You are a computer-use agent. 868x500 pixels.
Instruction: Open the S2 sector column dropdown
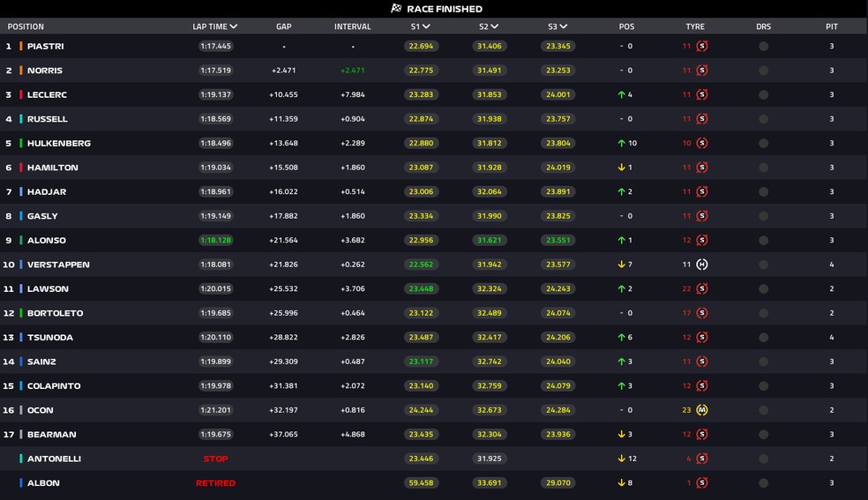click(x=495, y=26)
